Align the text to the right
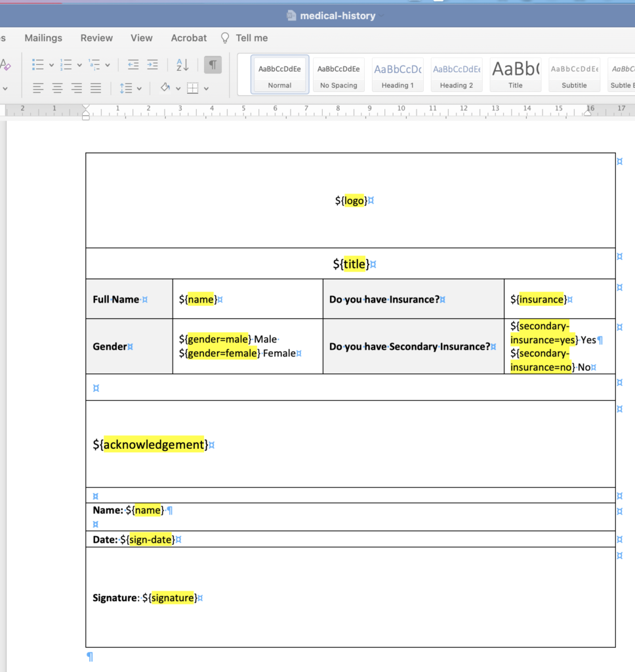 [77, 88]
